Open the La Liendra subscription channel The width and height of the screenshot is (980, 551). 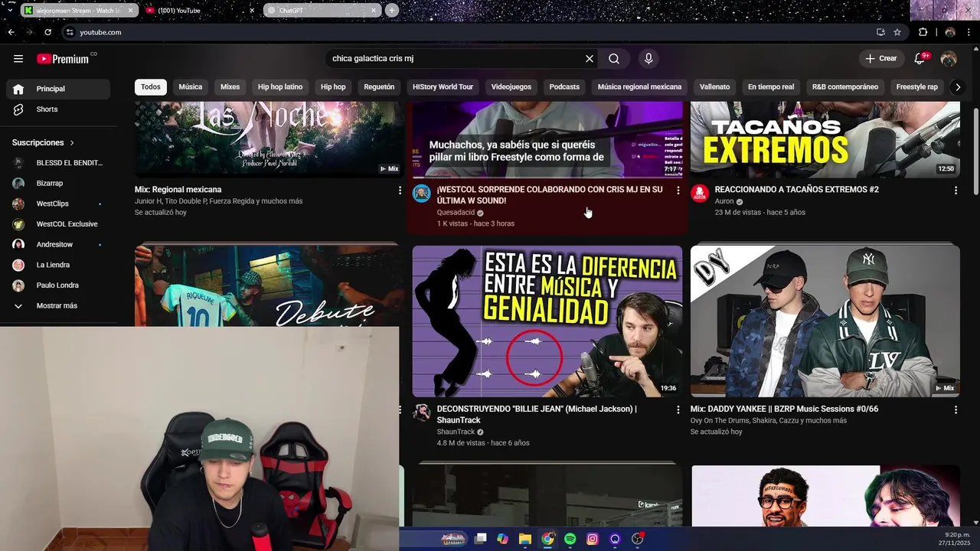tap(58, 265)
